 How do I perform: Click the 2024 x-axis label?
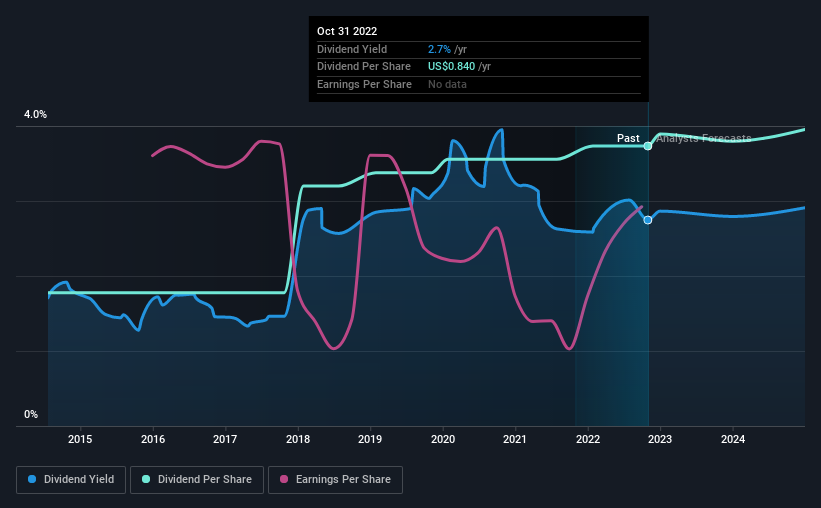(733, 439)
